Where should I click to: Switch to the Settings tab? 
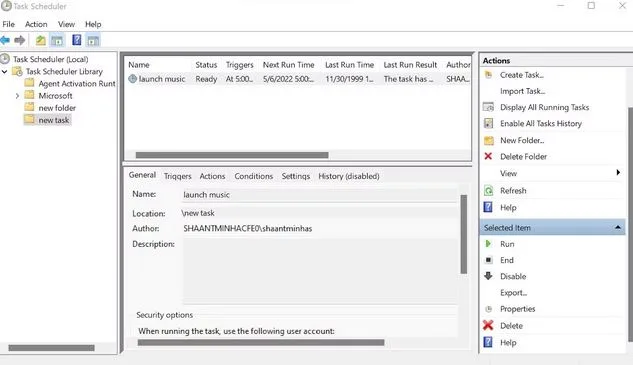pos(296,176)
